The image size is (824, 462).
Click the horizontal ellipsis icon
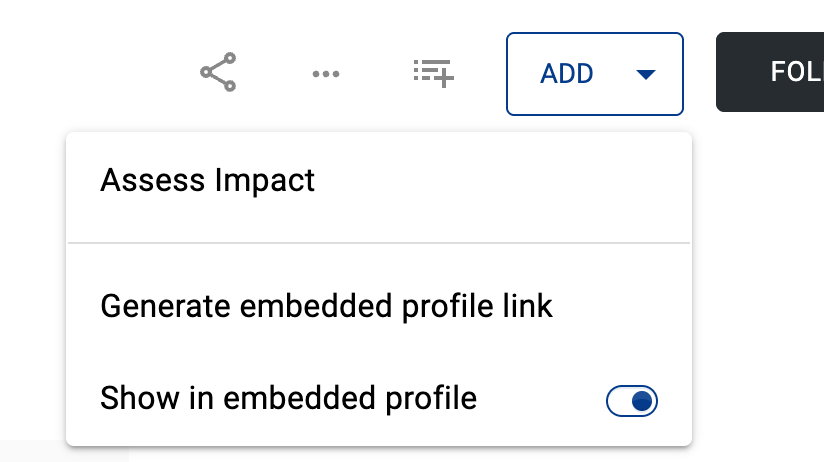326,73
